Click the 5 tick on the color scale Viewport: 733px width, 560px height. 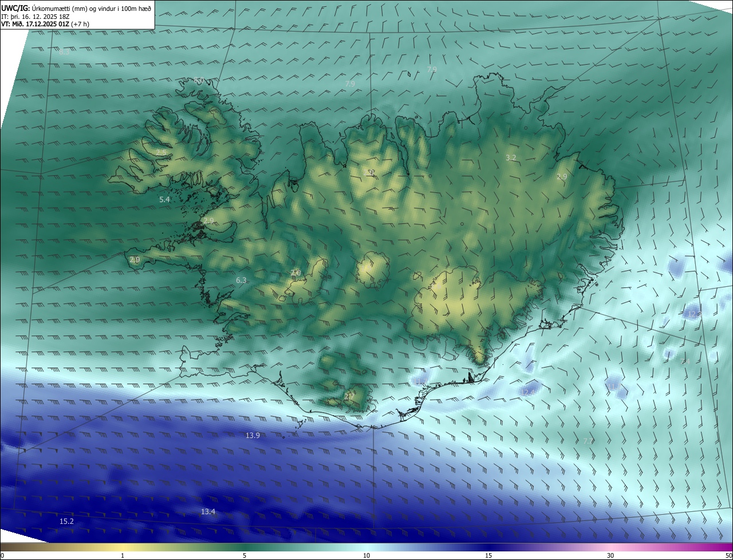click(x=245, y=555)
